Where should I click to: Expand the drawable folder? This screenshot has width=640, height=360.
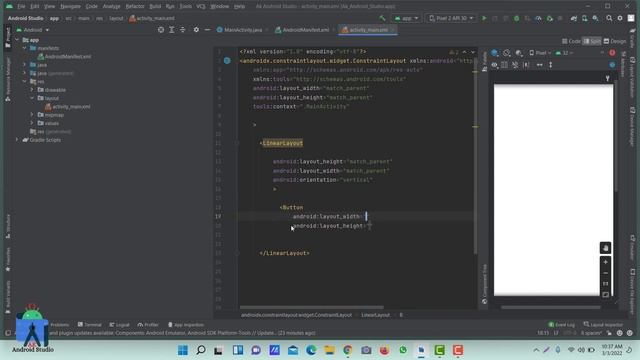(32, 90)
